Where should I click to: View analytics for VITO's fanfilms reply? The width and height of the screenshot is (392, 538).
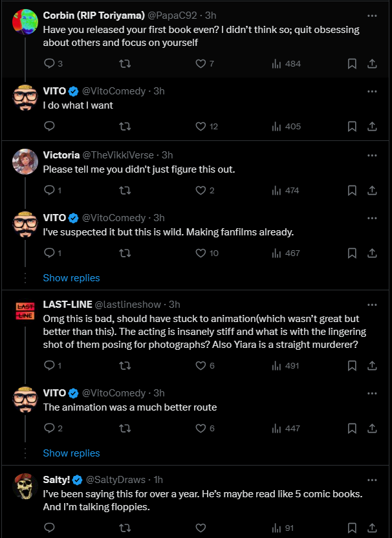click(x=286, y=253)
